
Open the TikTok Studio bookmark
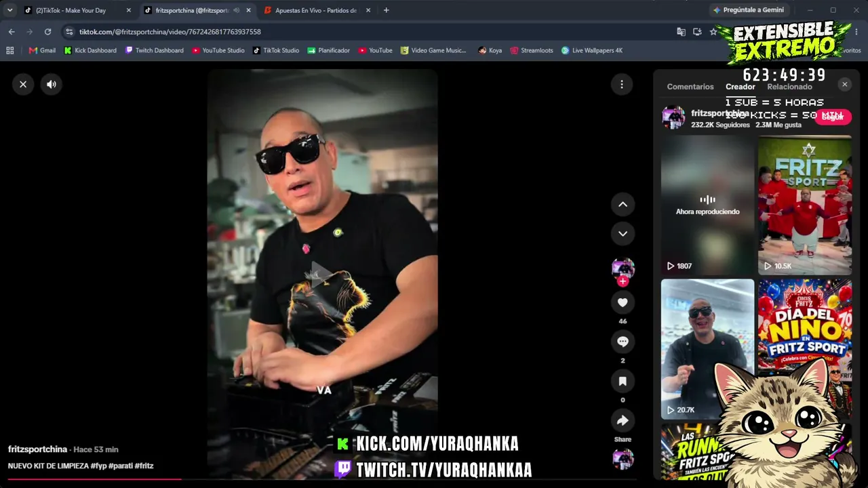276,50
